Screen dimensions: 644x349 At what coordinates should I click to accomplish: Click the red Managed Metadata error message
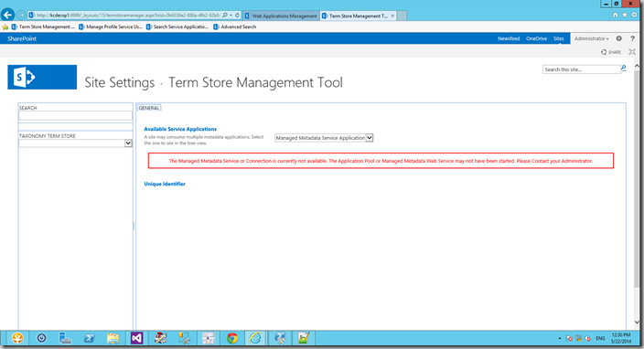[381, 161]
